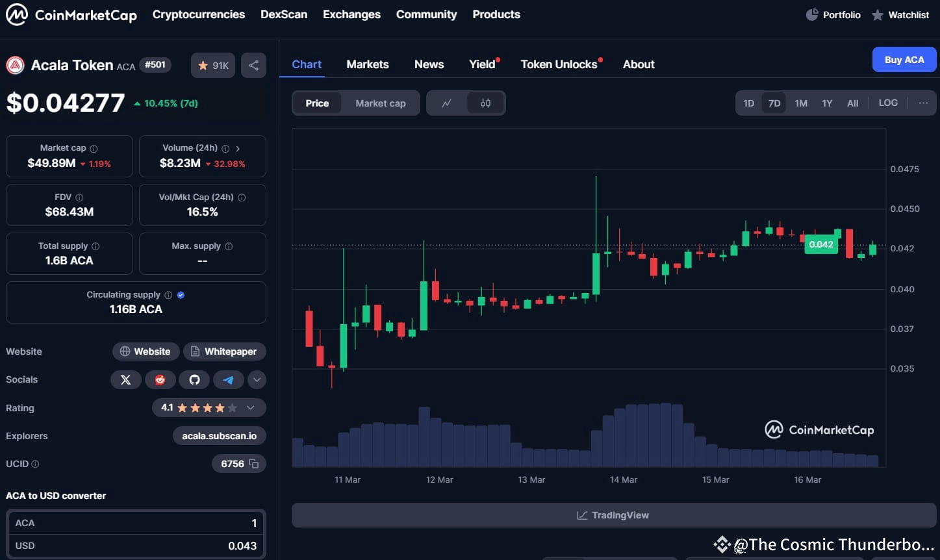Enable LOG scale on the chart

(x=887, y=103)
